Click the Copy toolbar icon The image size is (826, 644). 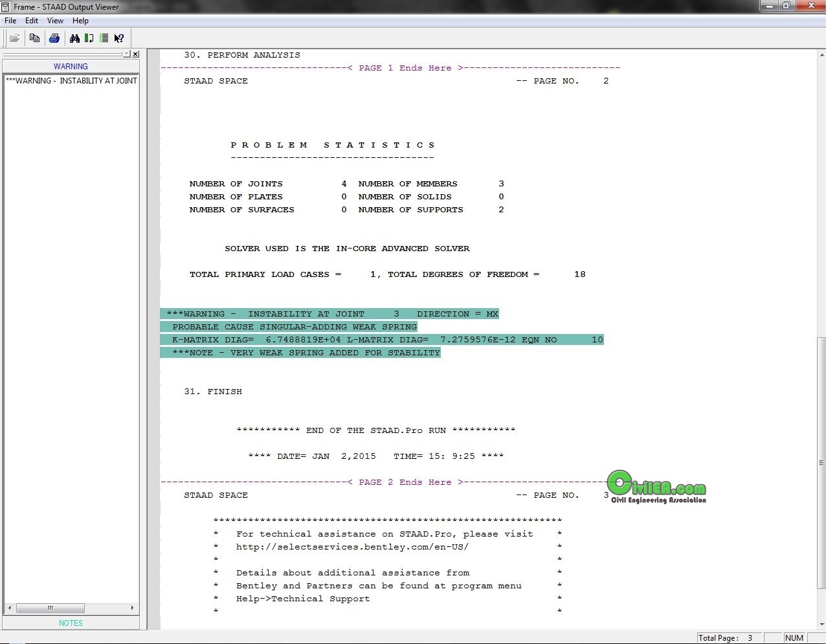tap(34, 38)
